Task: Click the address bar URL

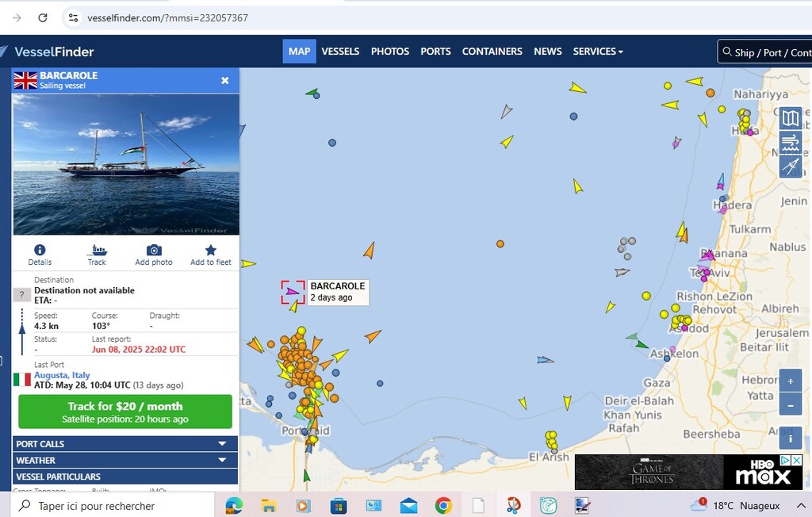Action: [x=168, y=17]
